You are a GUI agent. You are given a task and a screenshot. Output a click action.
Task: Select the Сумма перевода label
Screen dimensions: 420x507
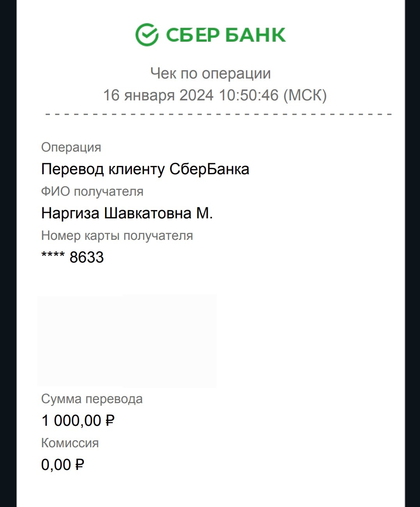pyautogui.click(x=92, y=399)
